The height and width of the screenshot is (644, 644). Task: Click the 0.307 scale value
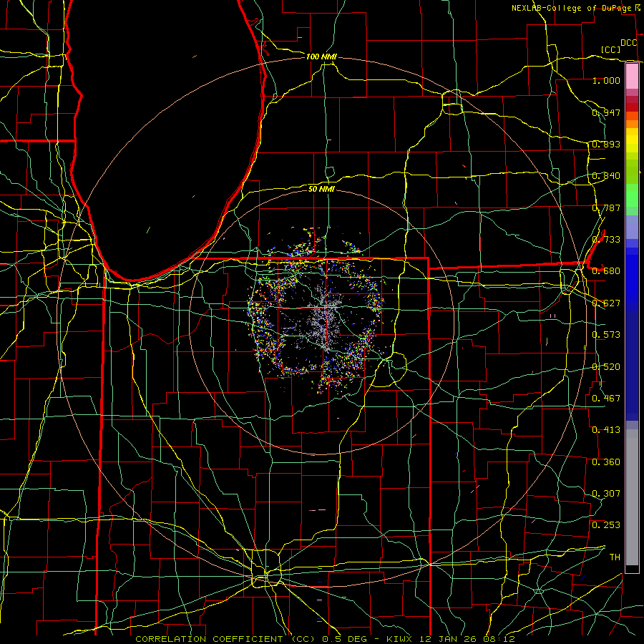pyautogui.click(x=606, y=494)
